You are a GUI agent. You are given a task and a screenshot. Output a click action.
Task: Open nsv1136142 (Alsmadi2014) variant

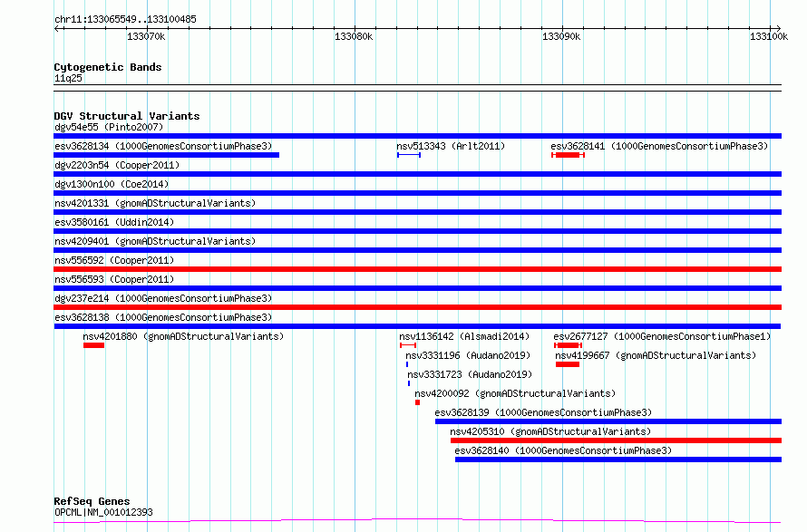(x=464, y=336)
